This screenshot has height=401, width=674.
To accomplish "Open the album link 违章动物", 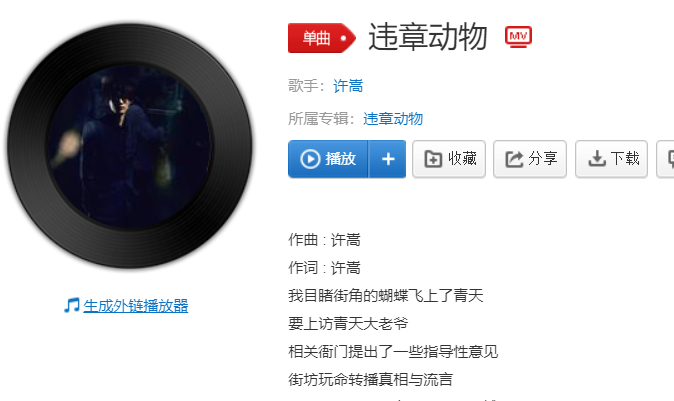I will 393,119.
